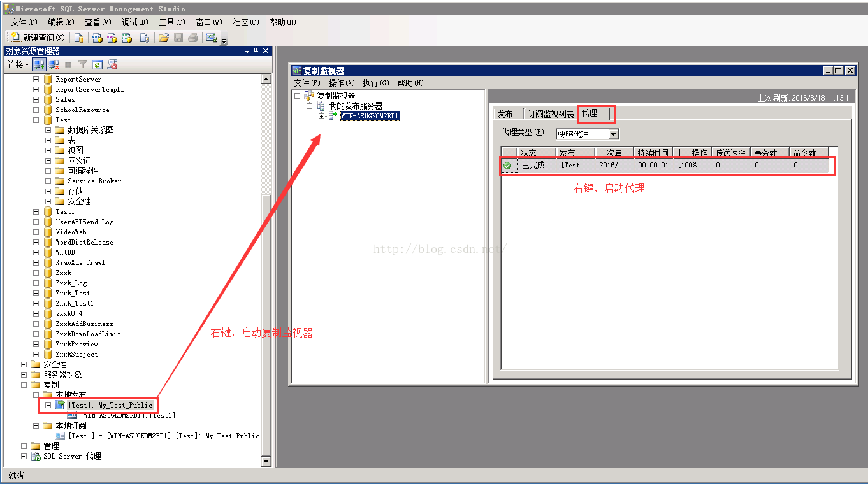The width and height of the screenshot is (868, 484).
Task: Click the 状态 column header
Action: (536, 152)
